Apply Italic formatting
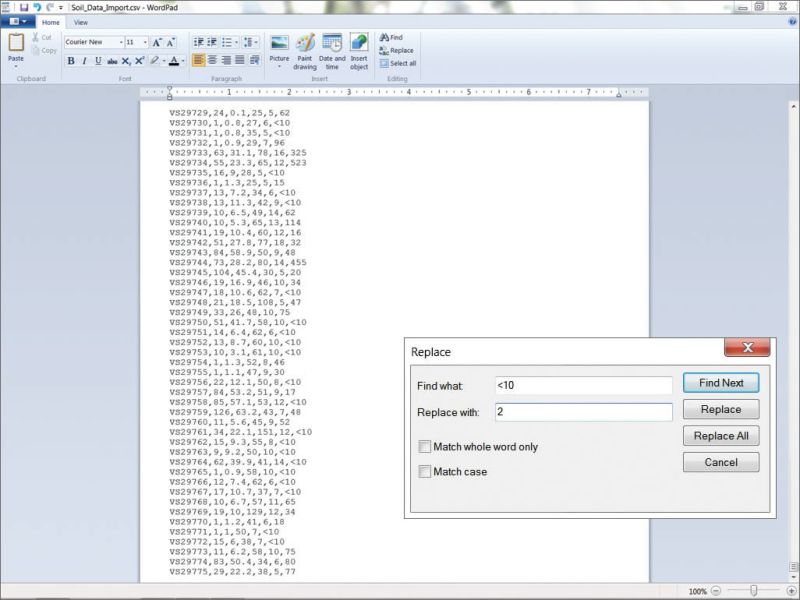Image resolution: width=800 pixels, height=600 pixels. click(83, 60)
